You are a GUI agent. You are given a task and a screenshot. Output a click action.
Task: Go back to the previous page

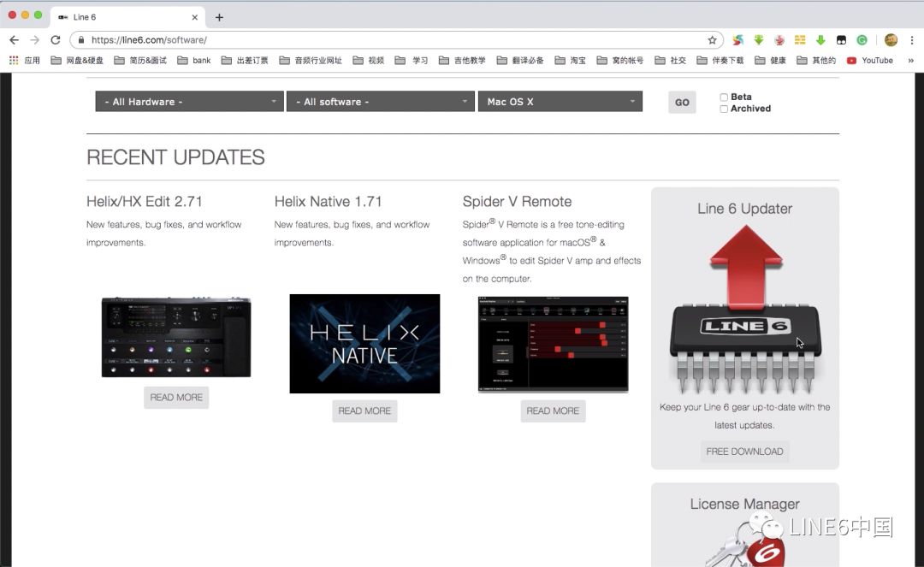15,40
